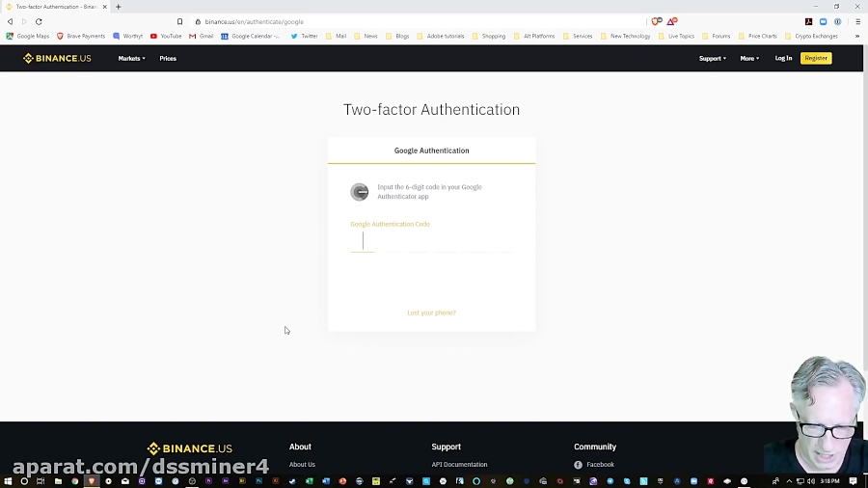Click the Lost your phone? link
Image resolution: width=868 pixels, height=488 pixels.
click(431, 312)
